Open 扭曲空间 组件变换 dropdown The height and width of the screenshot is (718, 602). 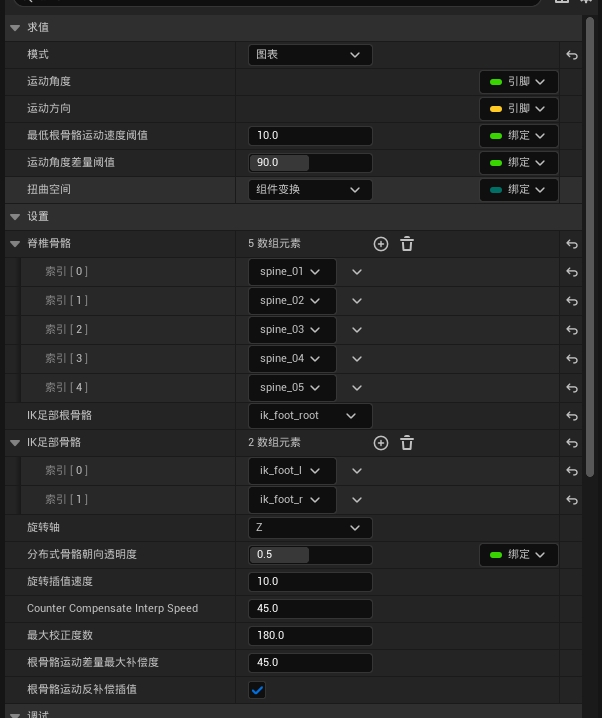pyautogui.click(x=310, y=190)
